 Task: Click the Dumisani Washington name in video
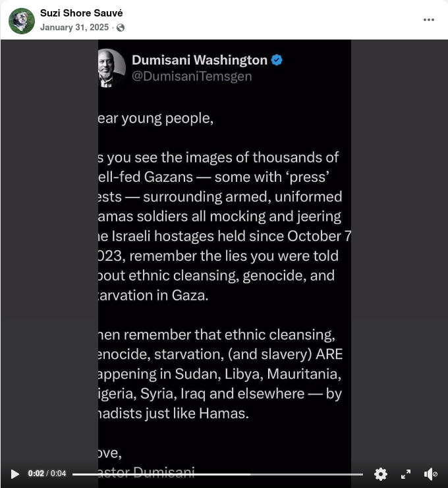tap(200, 60)
